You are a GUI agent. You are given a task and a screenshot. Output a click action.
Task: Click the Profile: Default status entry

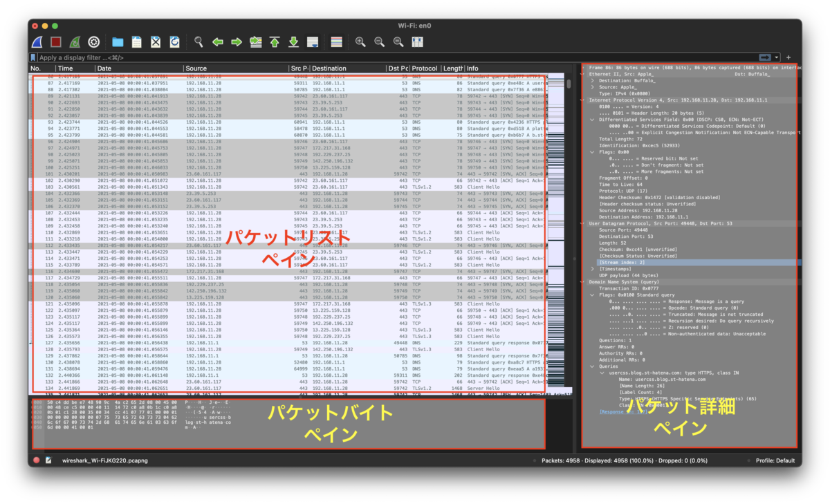[775, 460]
